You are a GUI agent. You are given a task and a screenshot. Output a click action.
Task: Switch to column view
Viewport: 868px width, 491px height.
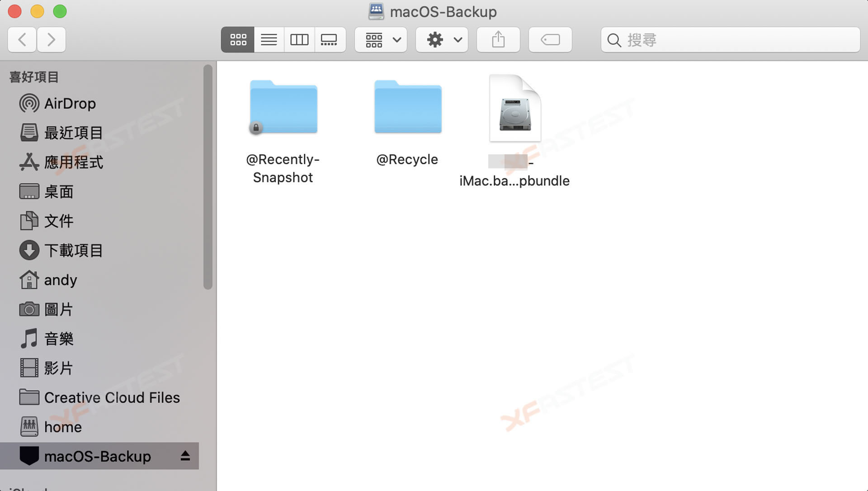pyautogui.click(x=299, y=40)
